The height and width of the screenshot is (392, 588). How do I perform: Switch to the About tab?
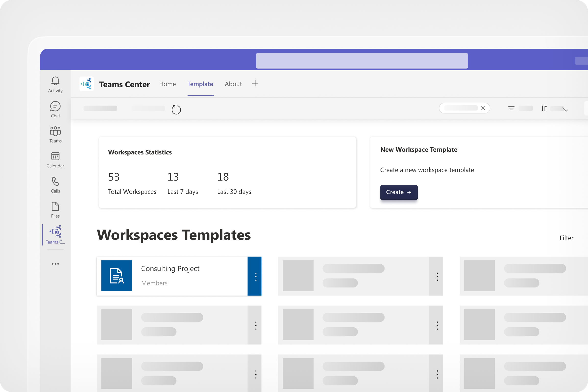tap(233, 84)
